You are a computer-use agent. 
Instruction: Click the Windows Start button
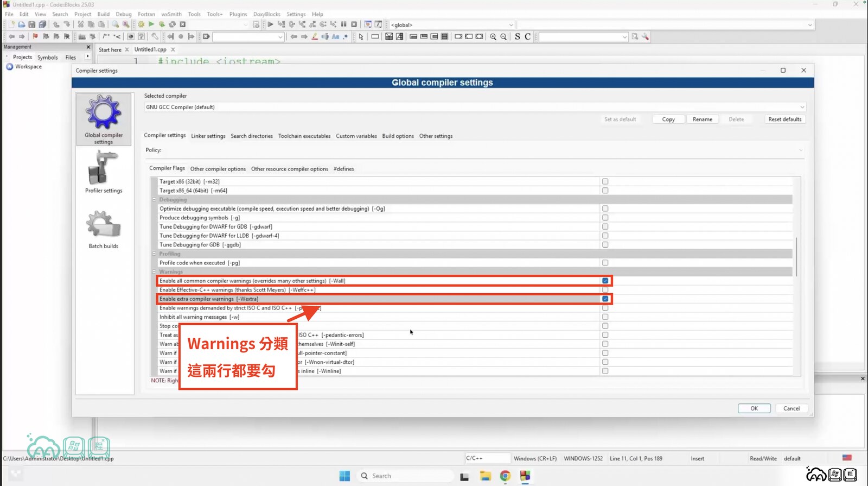pyautogui.click(x=344, y=476)
